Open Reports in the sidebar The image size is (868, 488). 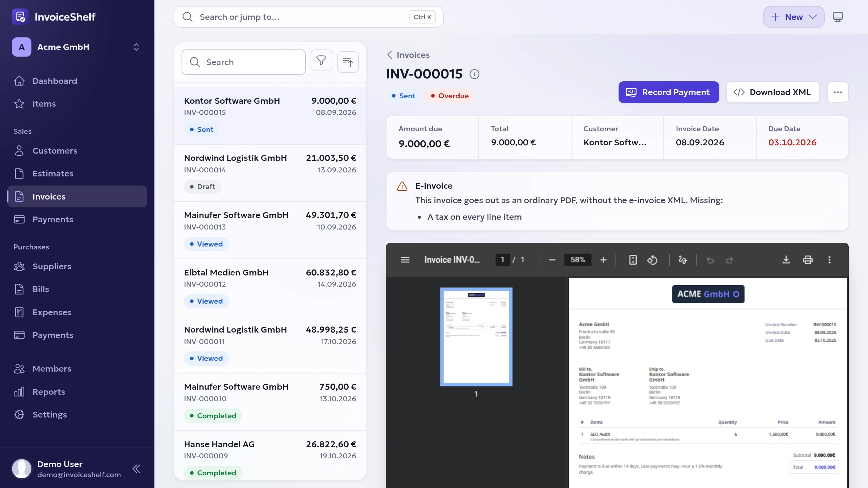77,392
